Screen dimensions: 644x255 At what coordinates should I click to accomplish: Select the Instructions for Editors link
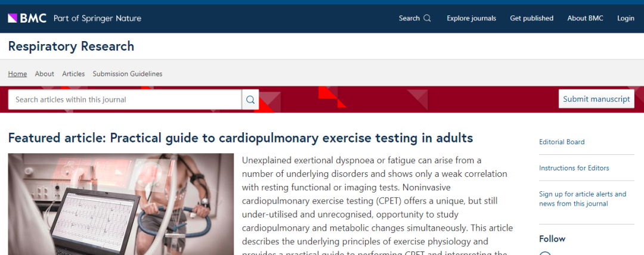[x=574, y=168]
